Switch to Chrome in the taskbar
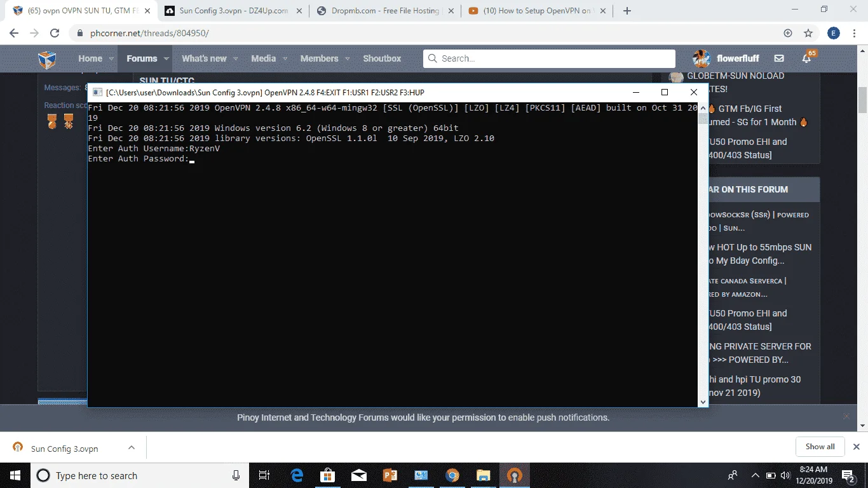This screenshot has height=488, width=868. click(x=452, y=475)
